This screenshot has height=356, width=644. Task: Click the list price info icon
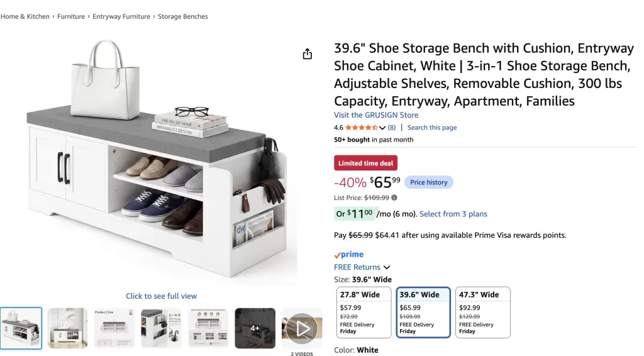pos(394,197)
